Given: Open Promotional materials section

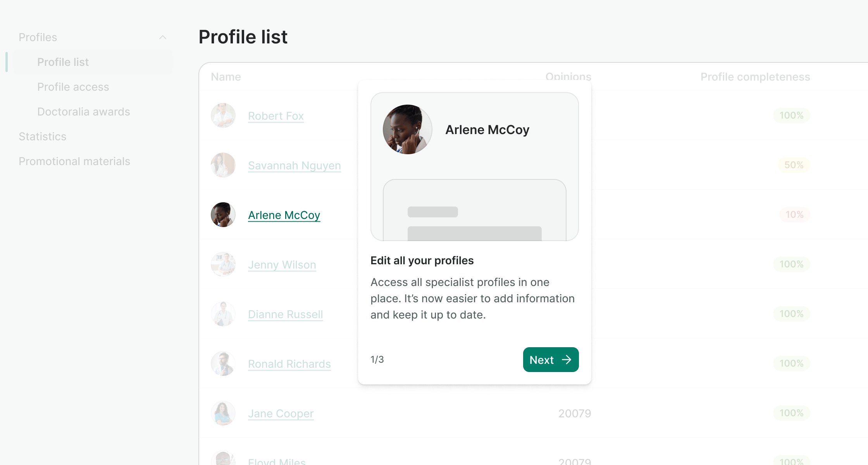Looking at the screenshot, I should tap(74, 161).
